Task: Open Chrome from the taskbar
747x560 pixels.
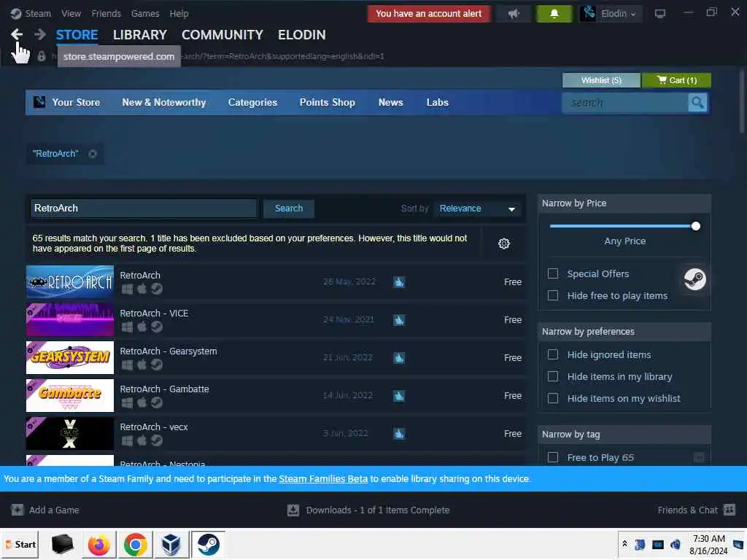Action: pos(136,545)
